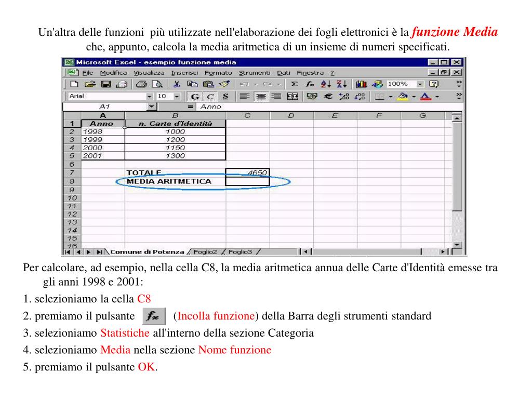Expand more standard toolbar buttons chevron
The width and height of the screenshot is (532, 399).
(459, 84)
